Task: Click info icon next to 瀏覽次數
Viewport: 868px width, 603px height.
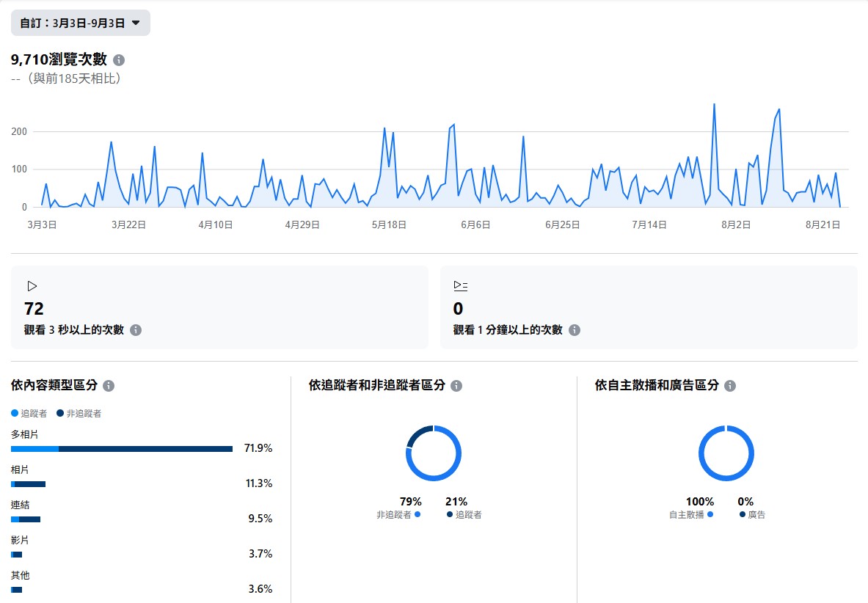Action: [x=119, y=60]
